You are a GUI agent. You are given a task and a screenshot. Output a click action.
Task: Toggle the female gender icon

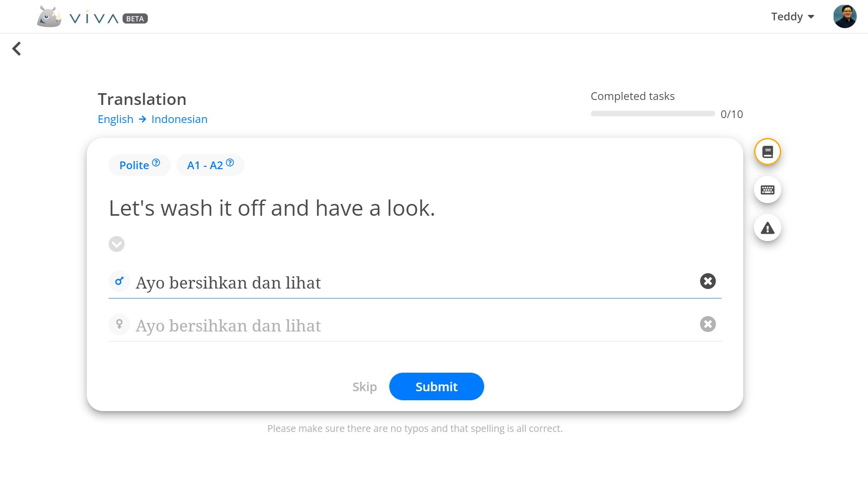(119, 324)
